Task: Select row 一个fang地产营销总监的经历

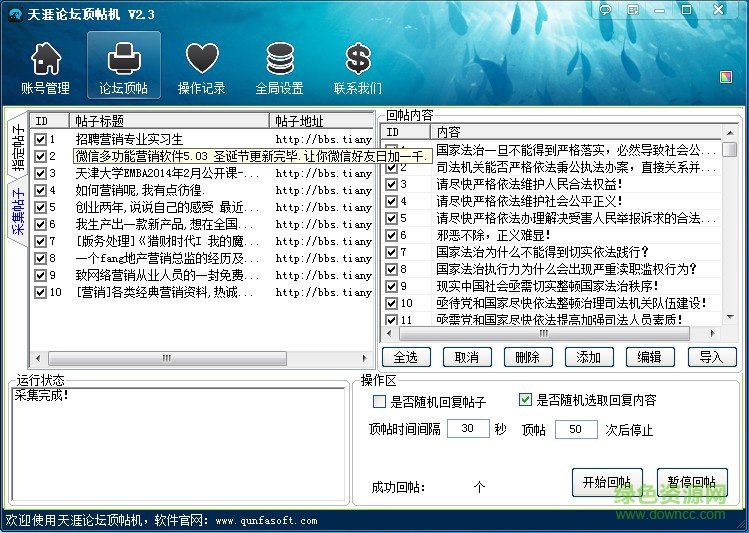Action: tap(202, 258)
